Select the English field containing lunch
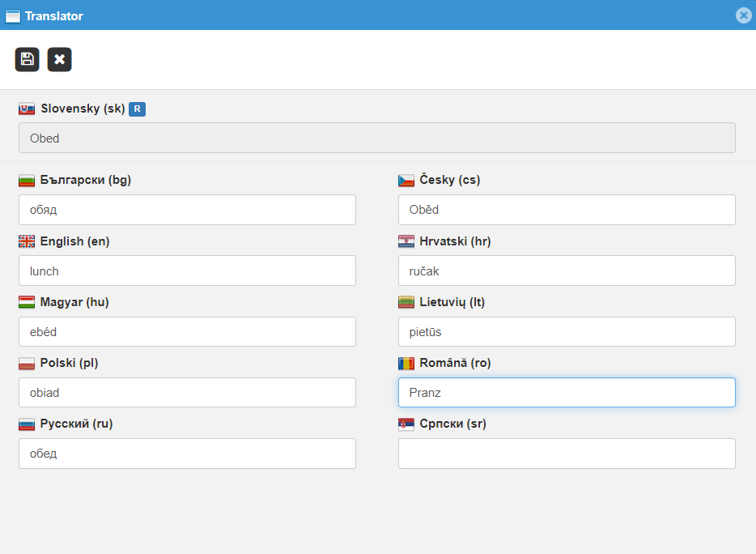 point(187,271)
